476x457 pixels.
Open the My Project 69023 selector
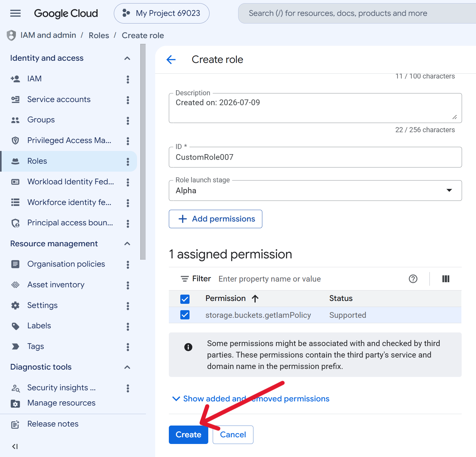coord(162,13)
